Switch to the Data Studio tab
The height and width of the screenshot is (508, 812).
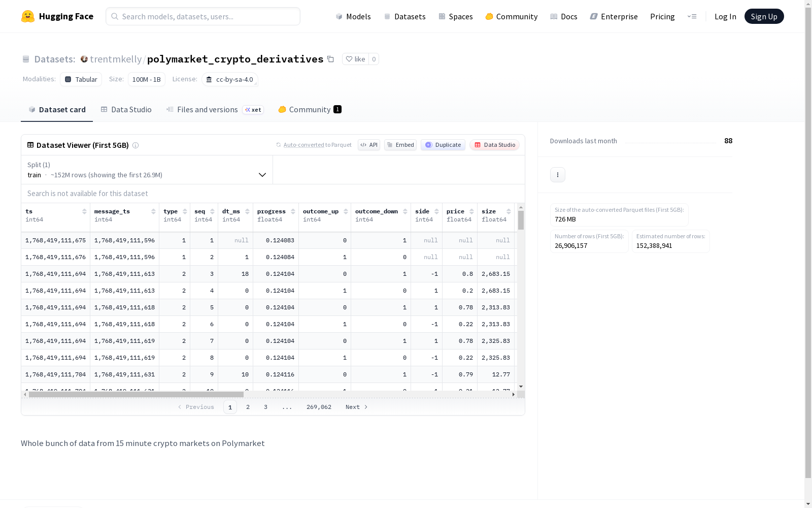coord(126,110)
